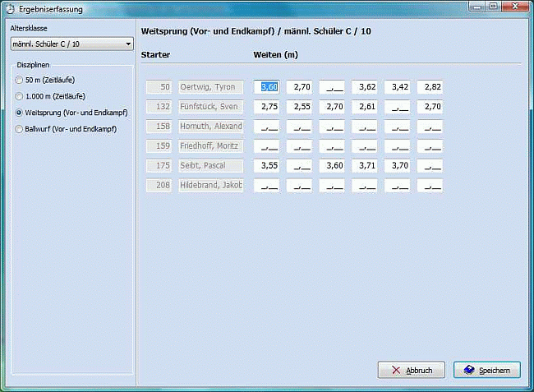Click the Abbruch button

411,371
